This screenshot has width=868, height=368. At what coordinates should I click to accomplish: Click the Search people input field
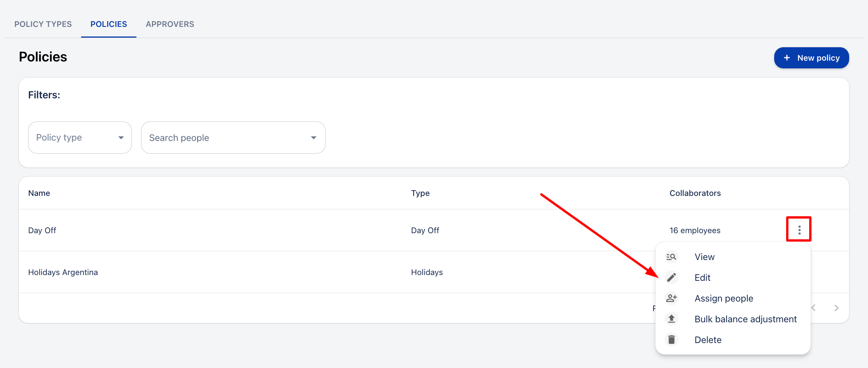[x=223, y=138]
